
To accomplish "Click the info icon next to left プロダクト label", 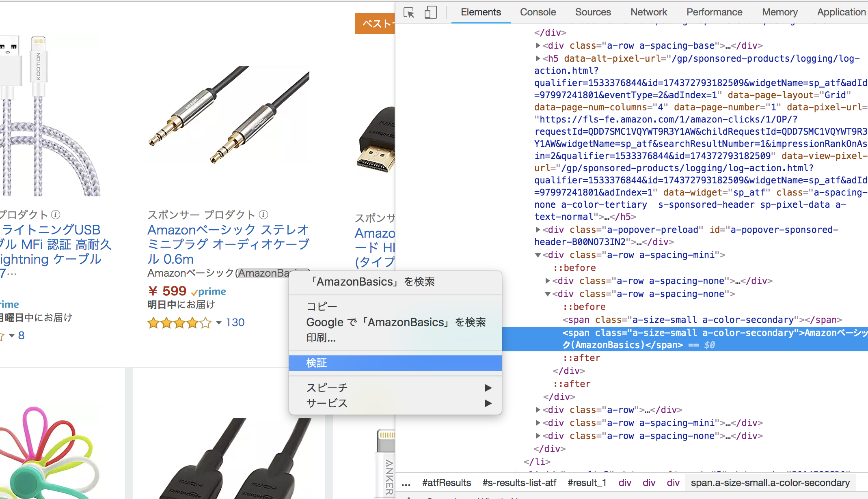I will coord(56,215).
